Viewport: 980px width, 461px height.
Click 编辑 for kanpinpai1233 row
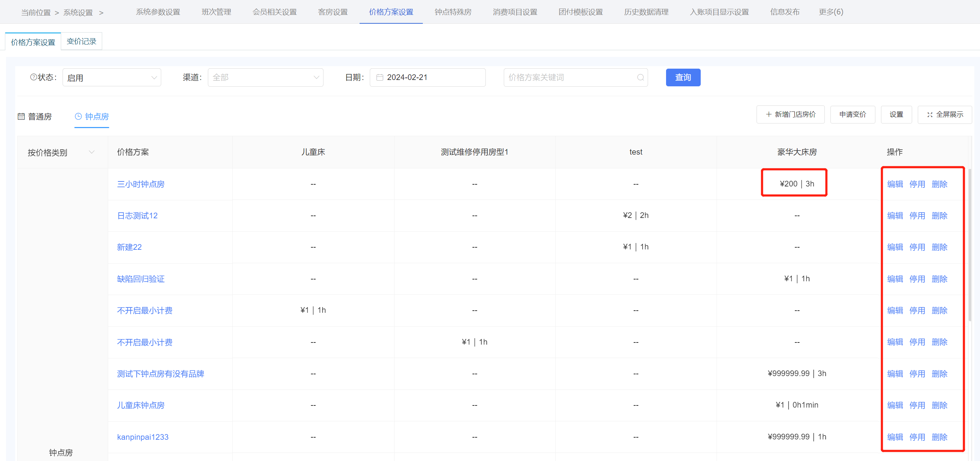click(895, 437)
